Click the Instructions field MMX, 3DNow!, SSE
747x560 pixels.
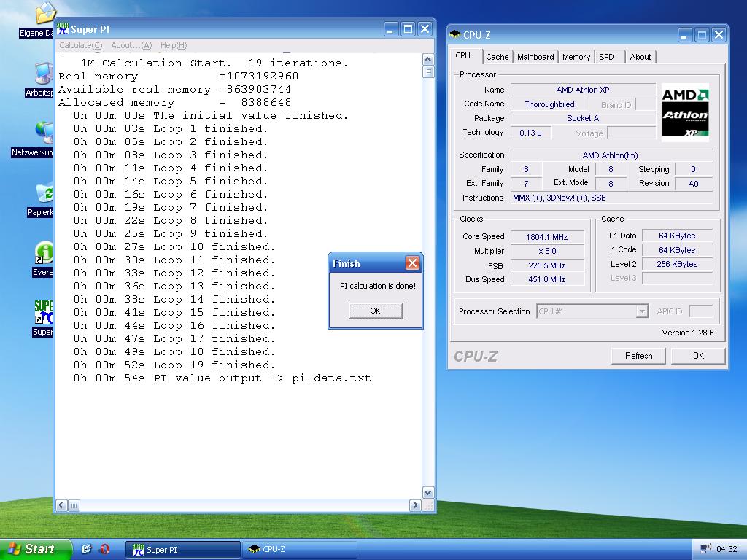pos(612,198)
